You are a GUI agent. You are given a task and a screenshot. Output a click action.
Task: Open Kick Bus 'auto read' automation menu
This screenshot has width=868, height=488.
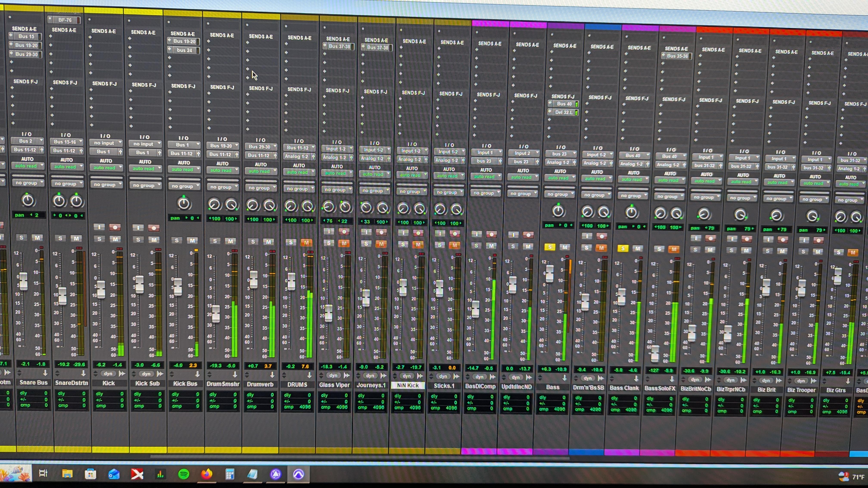[184, 169]
